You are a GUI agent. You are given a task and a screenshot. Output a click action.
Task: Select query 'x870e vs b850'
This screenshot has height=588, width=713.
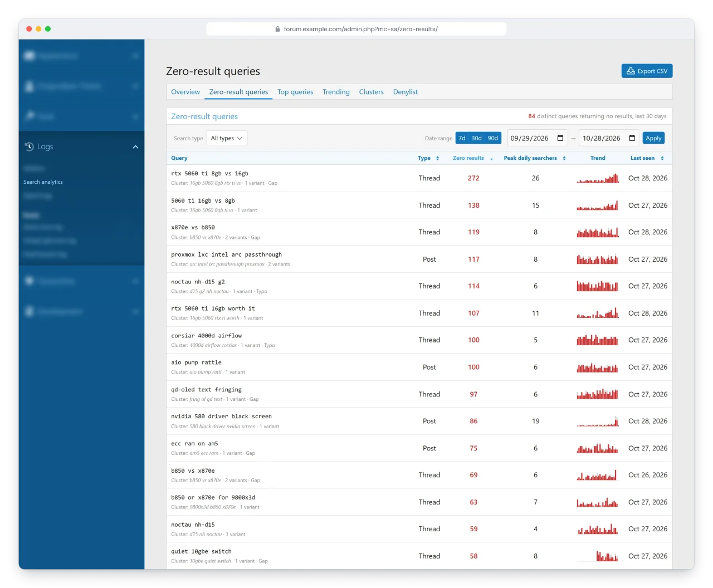(x=193, y=227)
